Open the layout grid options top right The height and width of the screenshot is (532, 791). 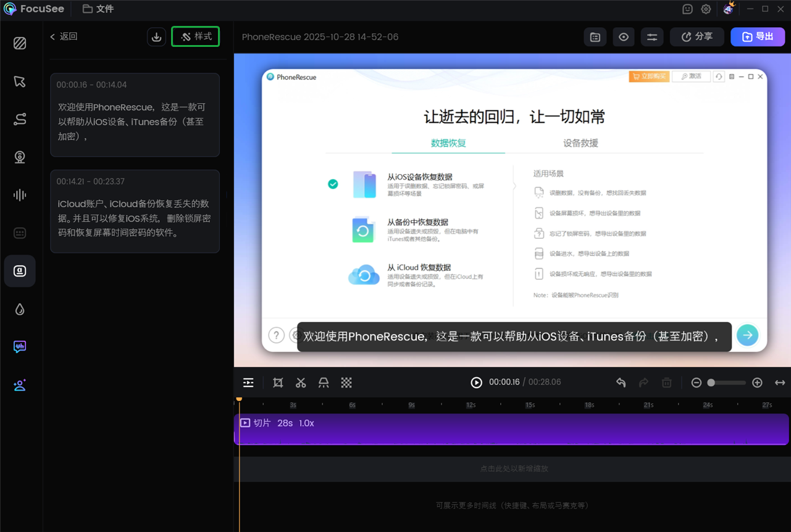(x=595, y=36)
